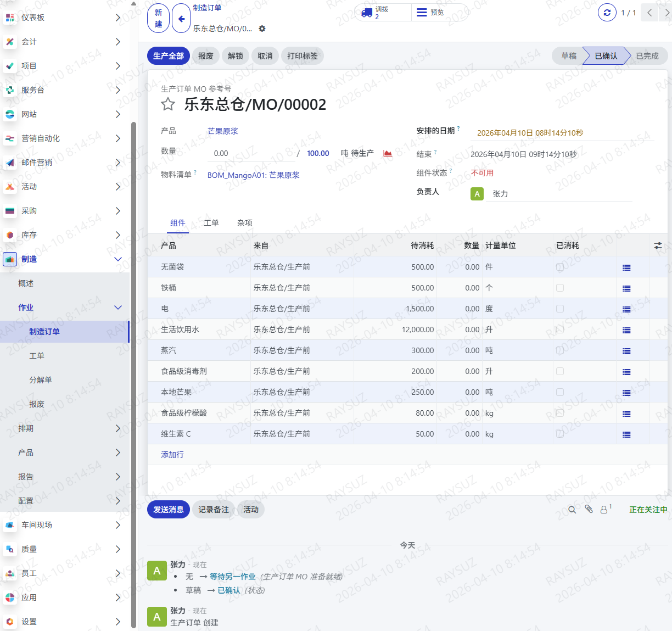This screenshot has height=631, width=672.
Task: Open the 芒果原浆 product link
Action: tap(223, 131)
